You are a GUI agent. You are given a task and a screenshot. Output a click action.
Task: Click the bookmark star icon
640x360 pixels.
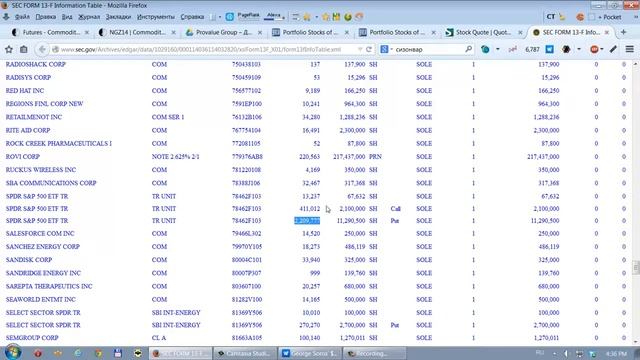pyautogui.click(x=9, y=49)
